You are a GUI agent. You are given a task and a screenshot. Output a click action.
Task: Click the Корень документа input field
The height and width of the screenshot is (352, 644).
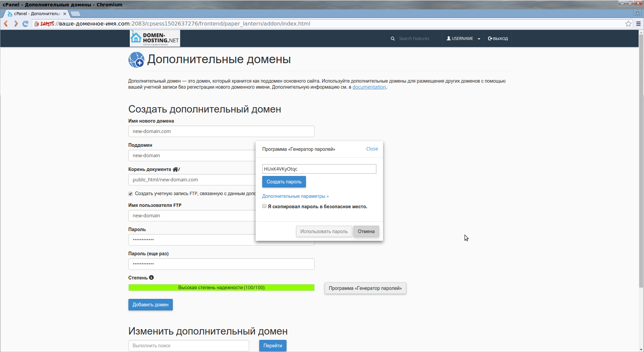click(x=192, y=180)
